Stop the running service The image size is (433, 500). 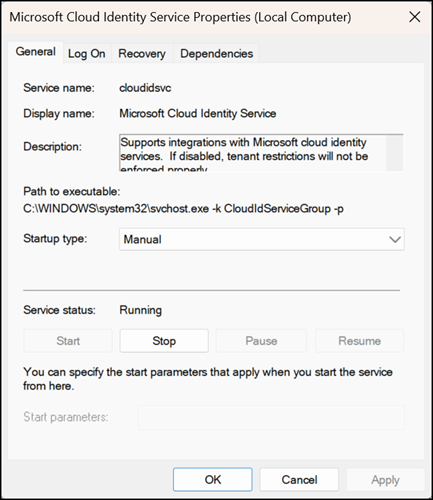coord(164,341)
